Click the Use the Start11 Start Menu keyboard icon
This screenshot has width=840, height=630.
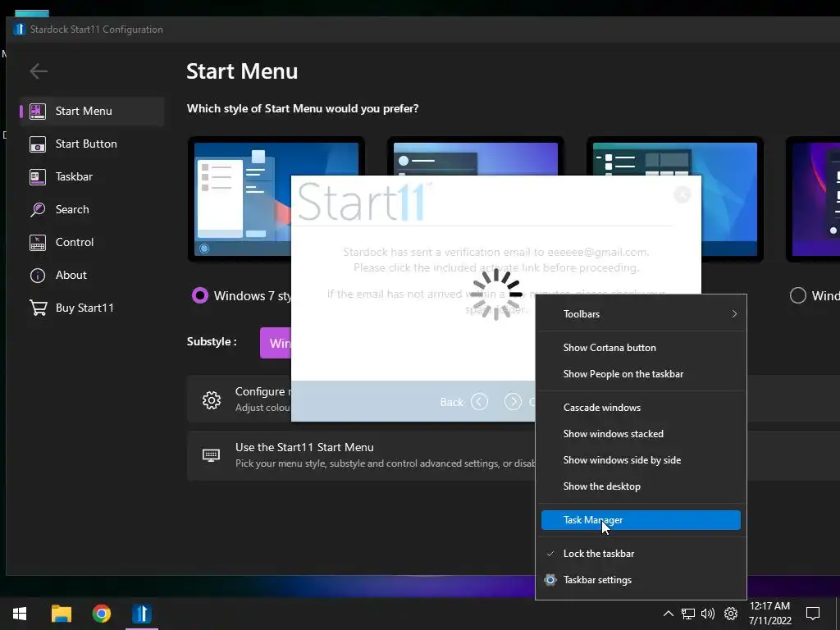point(211,455)
